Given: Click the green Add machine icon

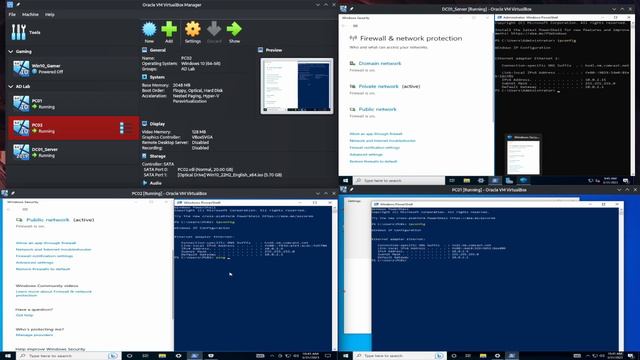Looking at the screenshot, I should click(169, 29).
